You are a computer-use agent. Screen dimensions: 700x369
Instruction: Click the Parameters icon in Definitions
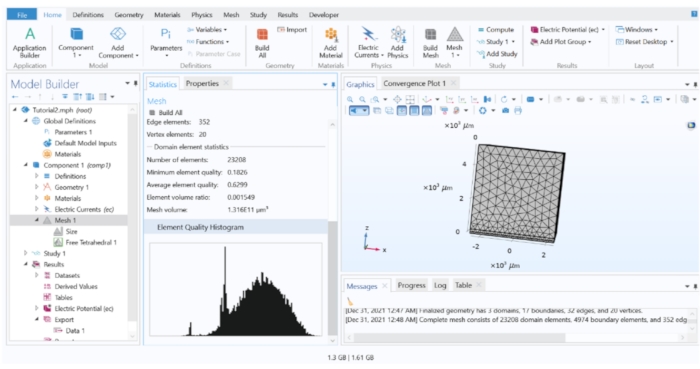click(166, 43)
